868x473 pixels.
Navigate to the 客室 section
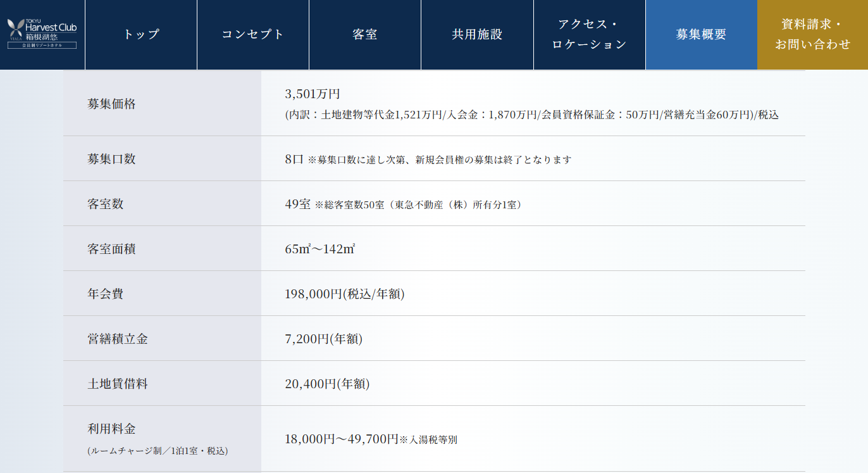coord(365,35)
